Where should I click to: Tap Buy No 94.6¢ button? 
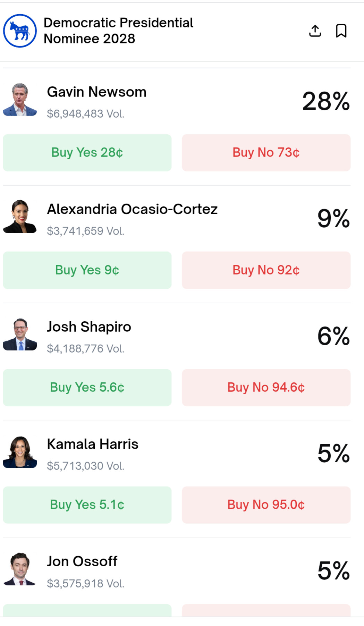(x=266, y=387)
